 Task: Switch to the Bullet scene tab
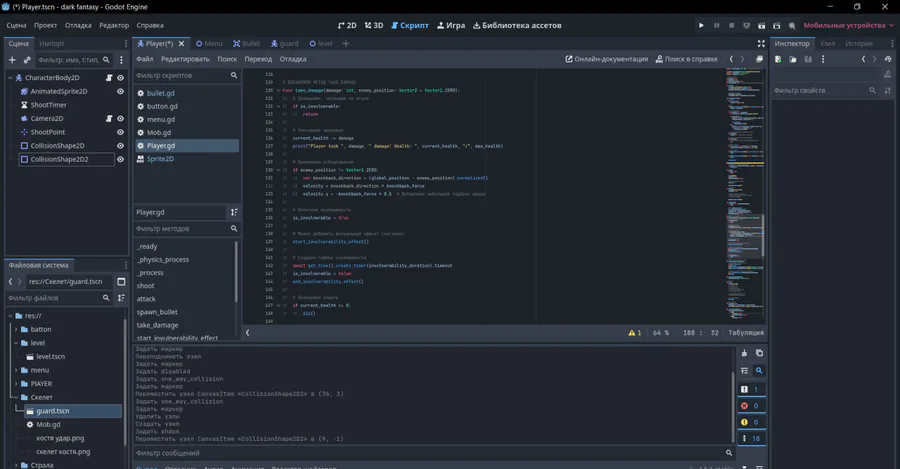[245, 44]
